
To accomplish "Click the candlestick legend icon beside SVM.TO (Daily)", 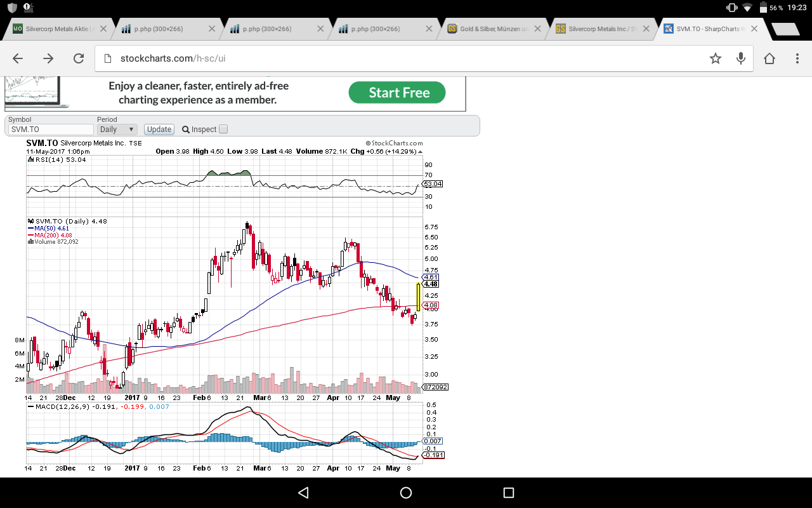I will tap(30, 221).
